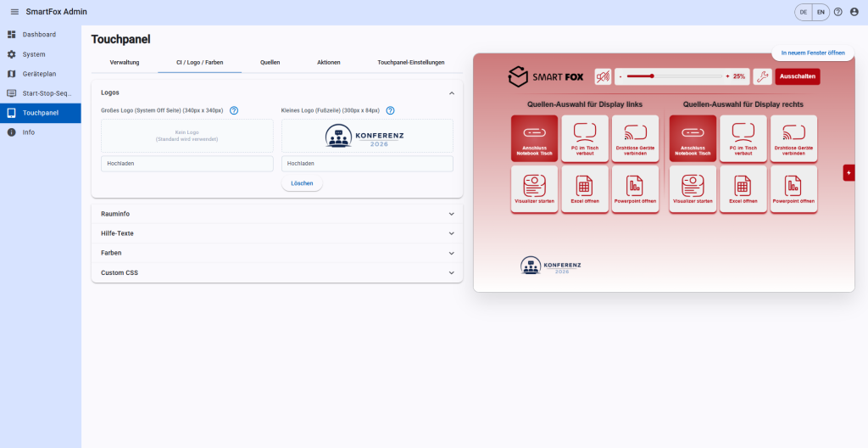Select Excel öffnen for Display rechts
868x448 pixels.
[743, 189]
